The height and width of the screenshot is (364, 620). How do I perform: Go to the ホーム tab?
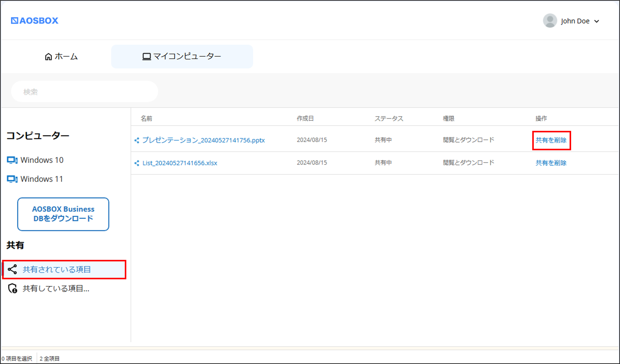[x=61, y=56]
